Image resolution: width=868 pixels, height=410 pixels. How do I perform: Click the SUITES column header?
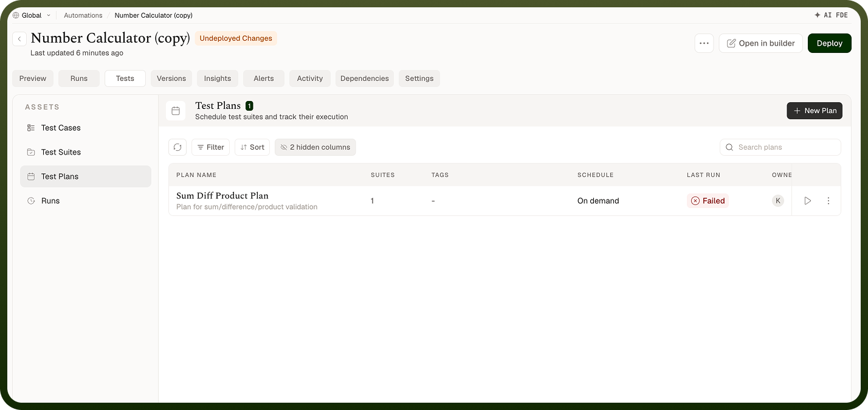383,175
